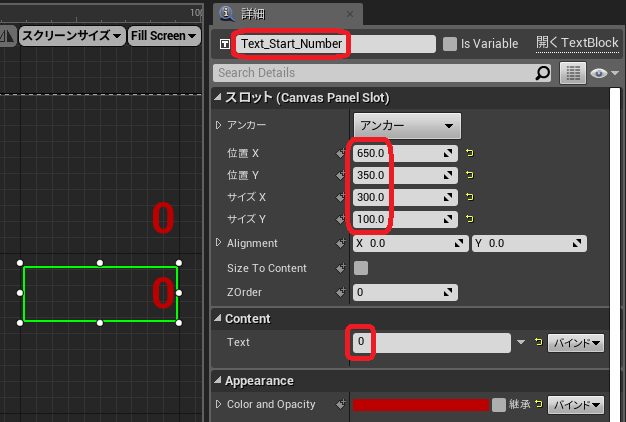Click the TextBlock widget type icon
This screenshot has width=626, height=422.
click(x=225, y=44)
